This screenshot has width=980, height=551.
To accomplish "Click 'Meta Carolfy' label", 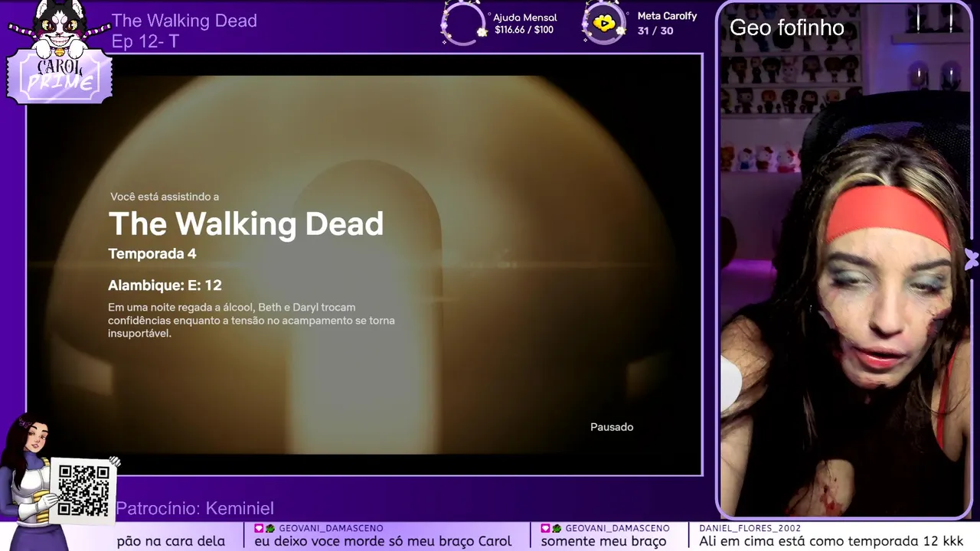I will coord(667,16).
